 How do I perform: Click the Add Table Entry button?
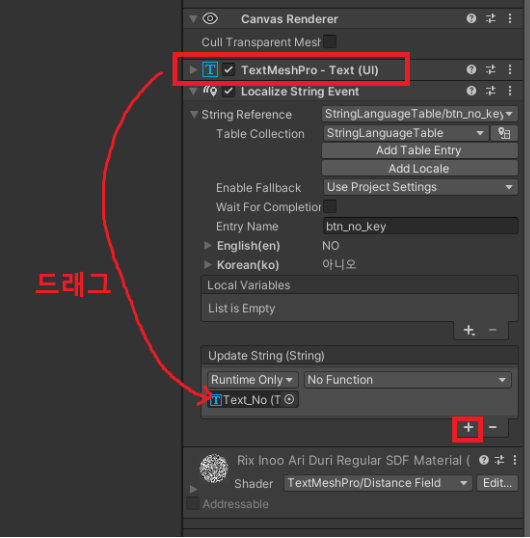(x=420, y=151)
